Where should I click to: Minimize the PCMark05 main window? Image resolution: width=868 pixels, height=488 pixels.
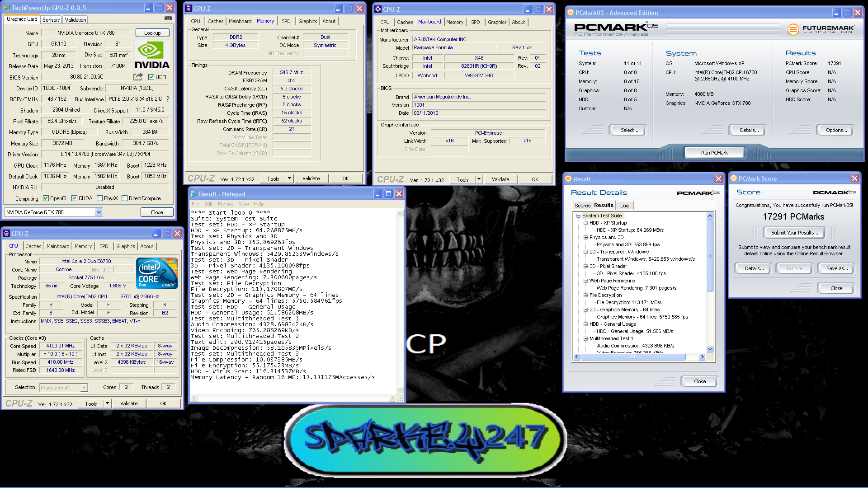point(837,13)
